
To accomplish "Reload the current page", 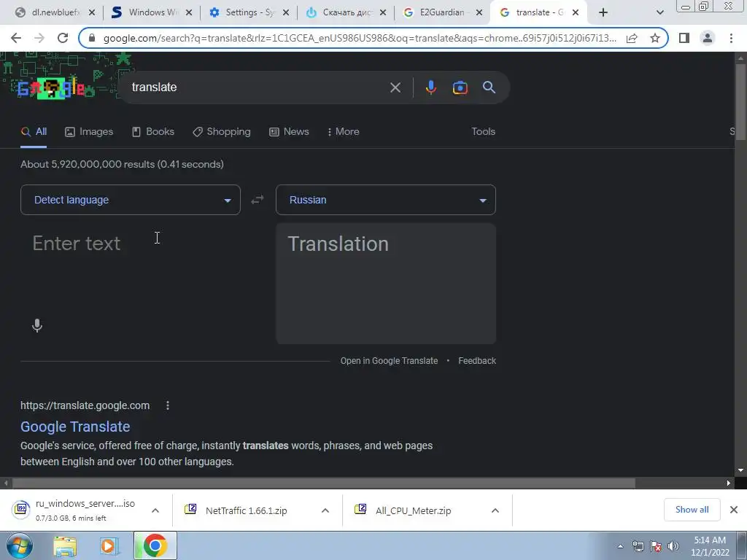I will coord(63,38).
